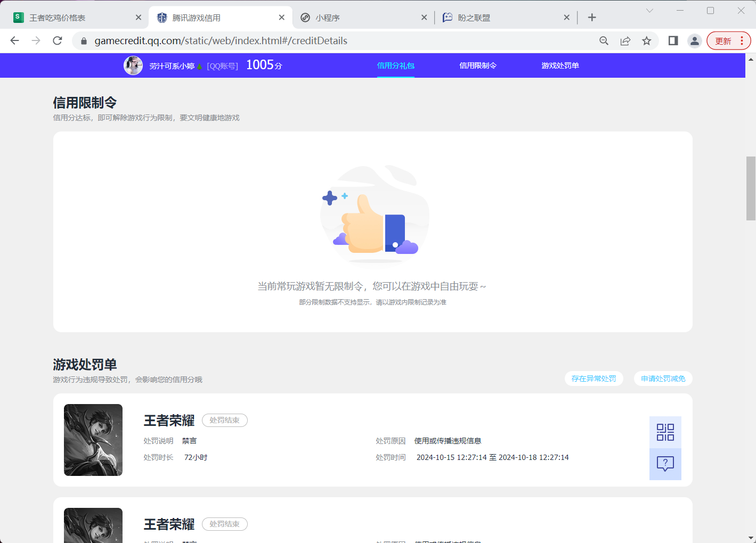
Task: Close the 腾讯游戏信用 tab
Action: click(x=282, y=18)
